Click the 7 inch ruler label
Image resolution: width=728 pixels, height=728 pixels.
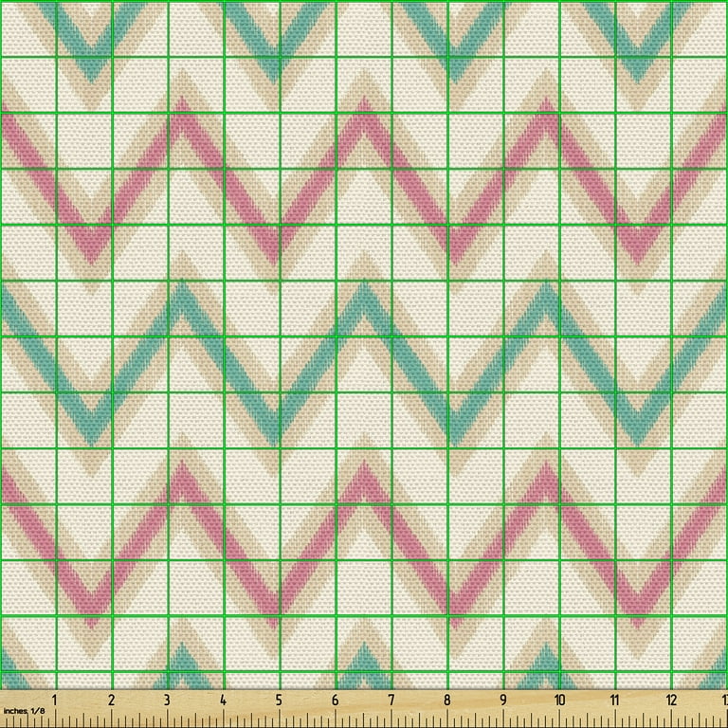click(391, 701)
